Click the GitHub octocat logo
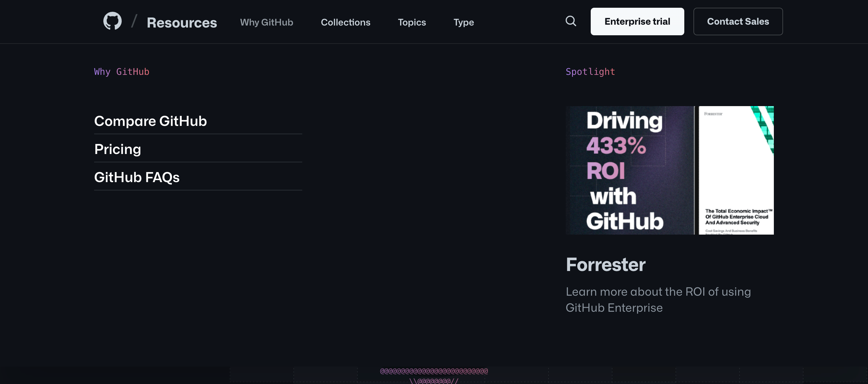This screenshot has width=868, height=384. point(112,21)
